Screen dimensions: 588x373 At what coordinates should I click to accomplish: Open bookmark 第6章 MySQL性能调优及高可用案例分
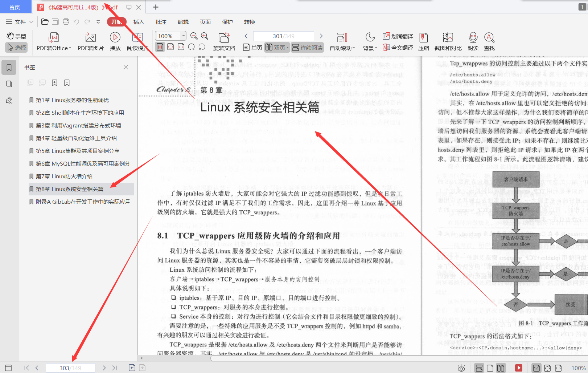[82, 163]
